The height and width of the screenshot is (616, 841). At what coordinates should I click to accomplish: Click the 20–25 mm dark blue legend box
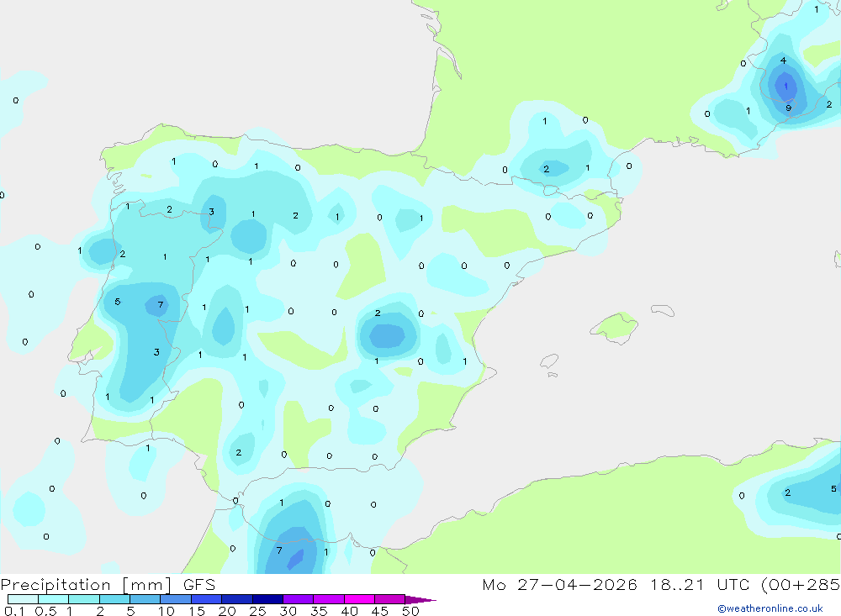[x=237, y=599]
